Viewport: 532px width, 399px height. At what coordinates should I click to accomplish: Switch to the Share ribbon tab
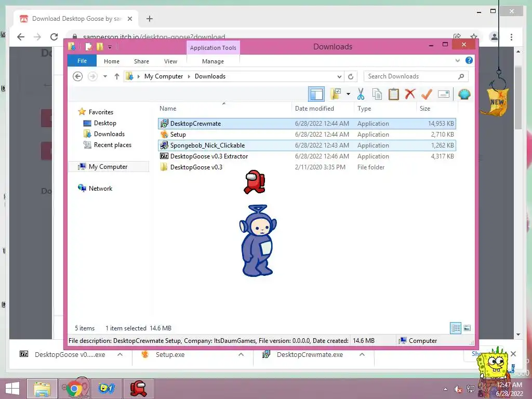tap(141, 61)
